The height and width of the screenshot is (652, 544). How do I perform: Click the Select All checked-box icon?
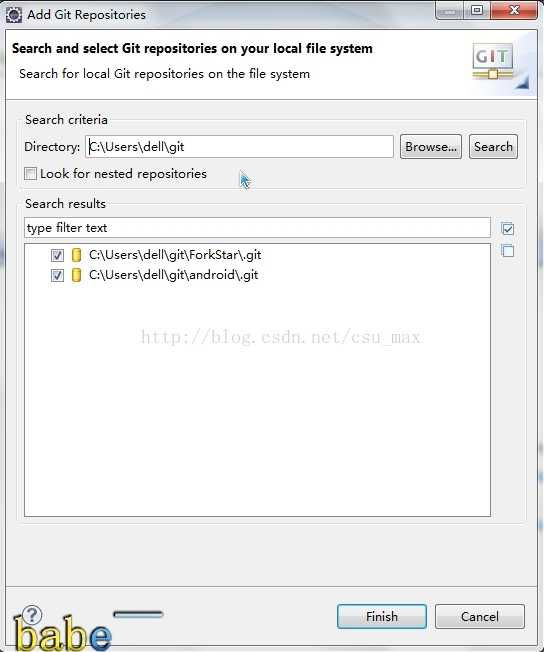coord(507,229)
